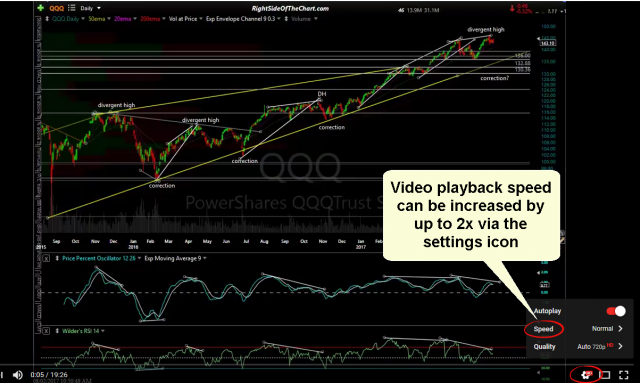The image size is (640, 383).
Task: Mute the video with the speaker icon
Action: (18, 375)
